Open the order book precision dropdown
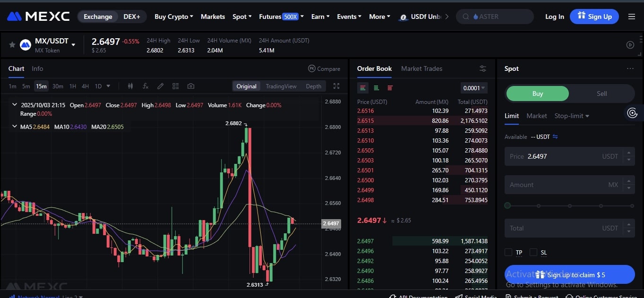This screenshot has width=644, height=298. [x=473, y=88]
